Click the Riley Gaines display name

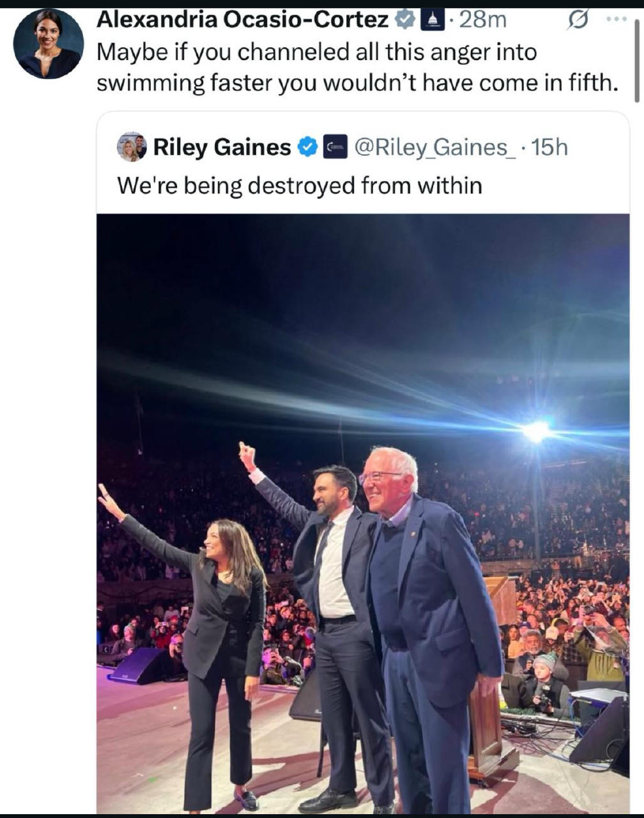[222, 148]
